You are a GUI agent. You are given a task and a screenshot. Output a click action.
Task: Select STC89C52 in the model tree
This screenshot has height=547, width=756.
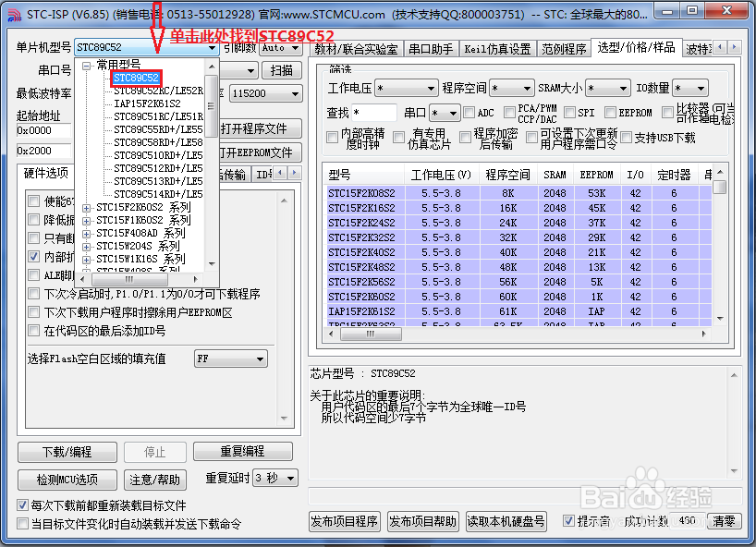pos(135,79)
